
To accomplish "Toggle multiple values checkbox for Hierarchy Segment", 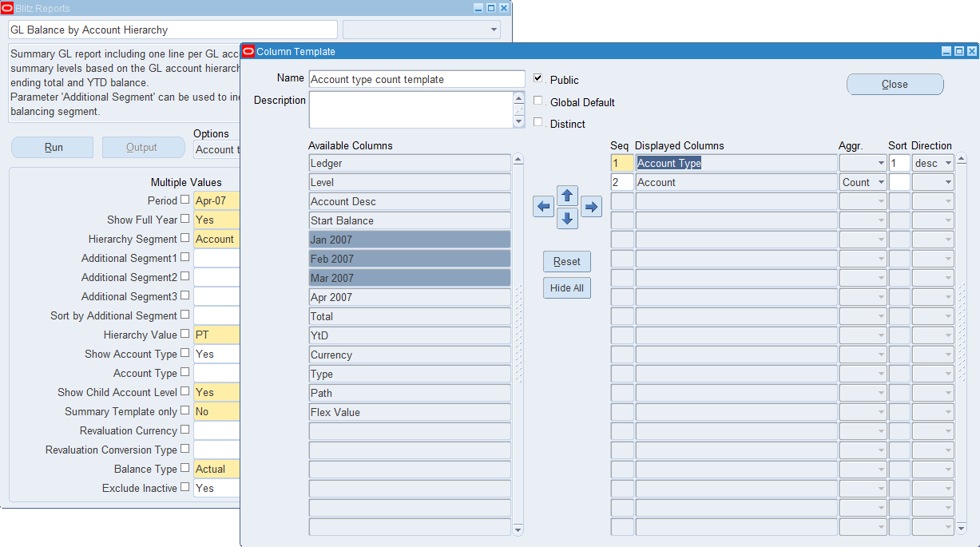I will [185, 238].
